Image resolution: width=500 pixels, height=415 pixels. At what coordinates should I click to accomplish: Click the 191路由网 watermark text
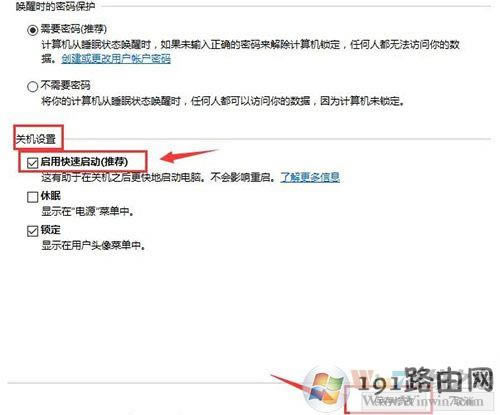click(425, 381)
